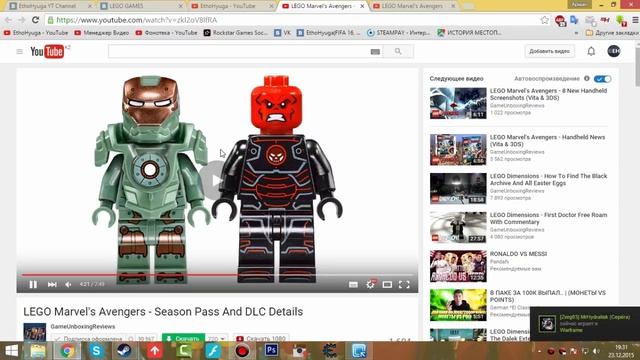
Task: Click the 'Добавить видео' upload button
Action: point(549,51)
